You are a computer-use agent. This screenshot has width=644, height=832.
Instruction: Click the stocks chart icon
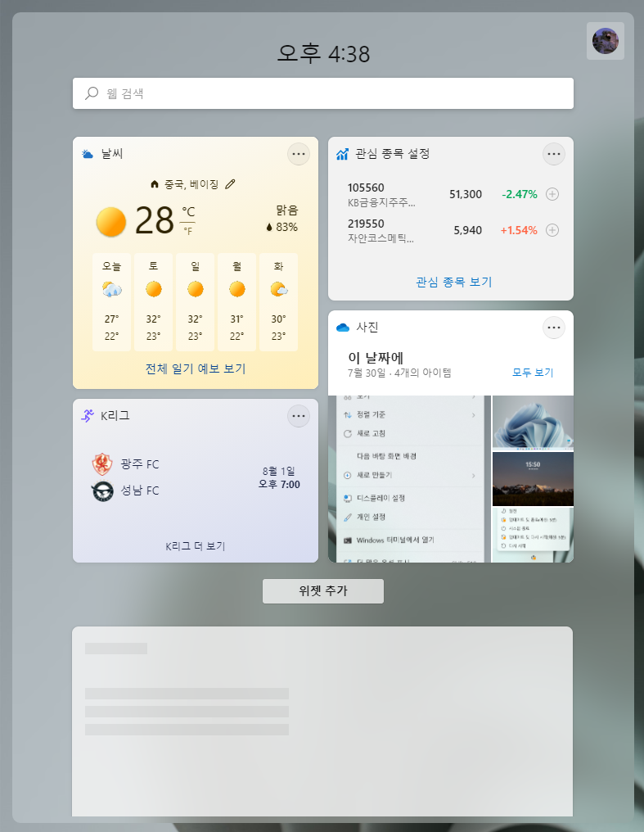(x=342, y=154)
